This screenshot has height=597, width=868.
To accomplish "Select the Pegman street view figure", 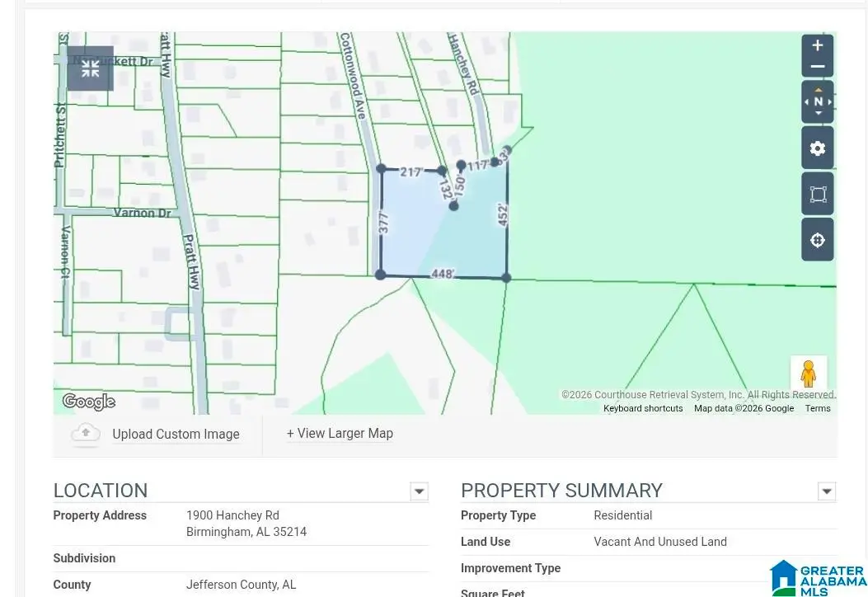I will click(x=809, y=373).
